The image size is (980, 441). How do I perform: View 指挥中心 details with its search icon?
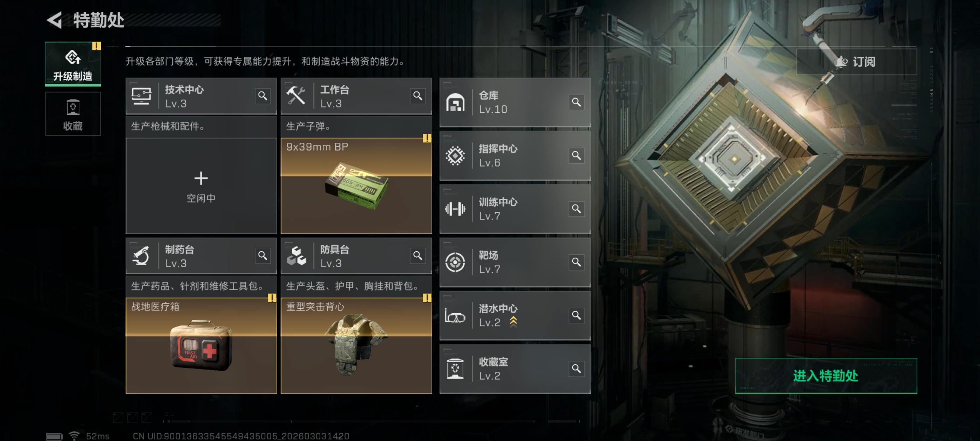pyautogui.click(x=576, y=156)
